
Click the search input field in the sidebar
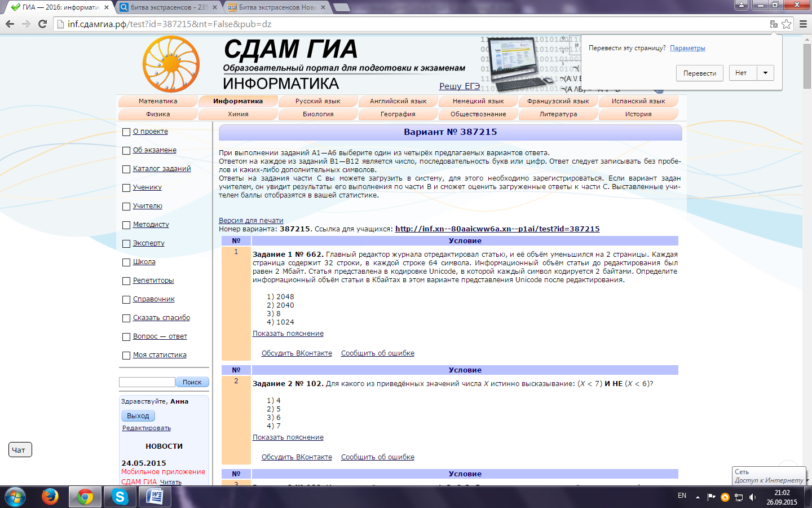(x=147, y=382)
